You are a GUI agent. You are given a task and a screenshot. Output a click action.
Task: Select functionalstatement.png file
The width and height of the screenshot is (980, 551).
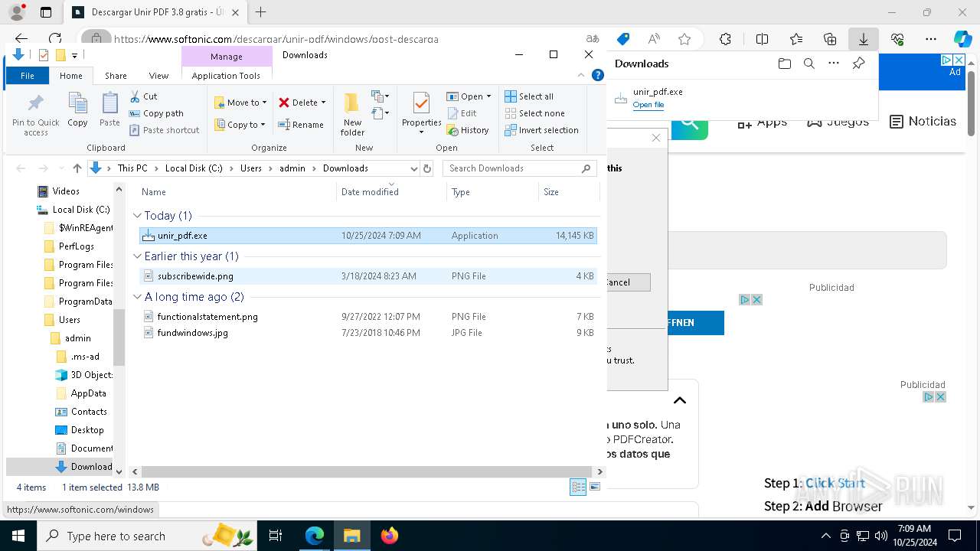(x=368, y=317)
